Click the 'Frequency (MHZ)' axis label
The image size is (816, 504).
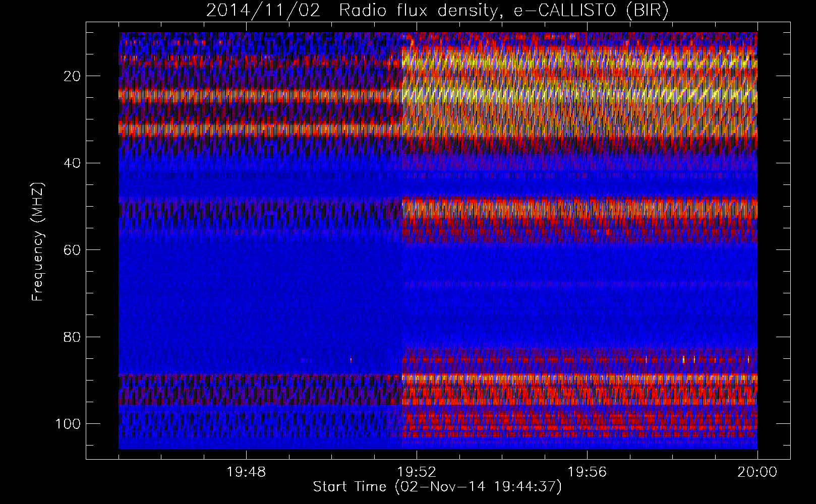(x=38, y=241)
